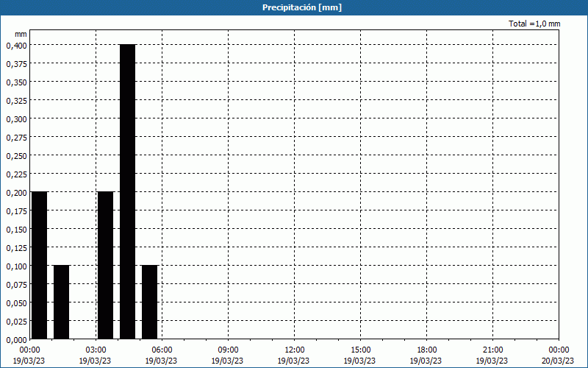The image size is (588, 368).
Task: Click the Total =1,0 mm label
Action: (534, 24)
